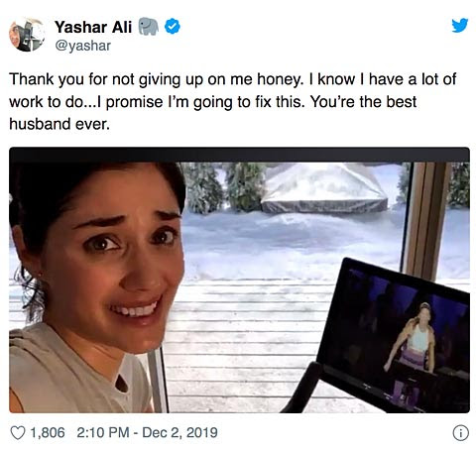Click the 1,806 likes count

click(x=48, y=432)
